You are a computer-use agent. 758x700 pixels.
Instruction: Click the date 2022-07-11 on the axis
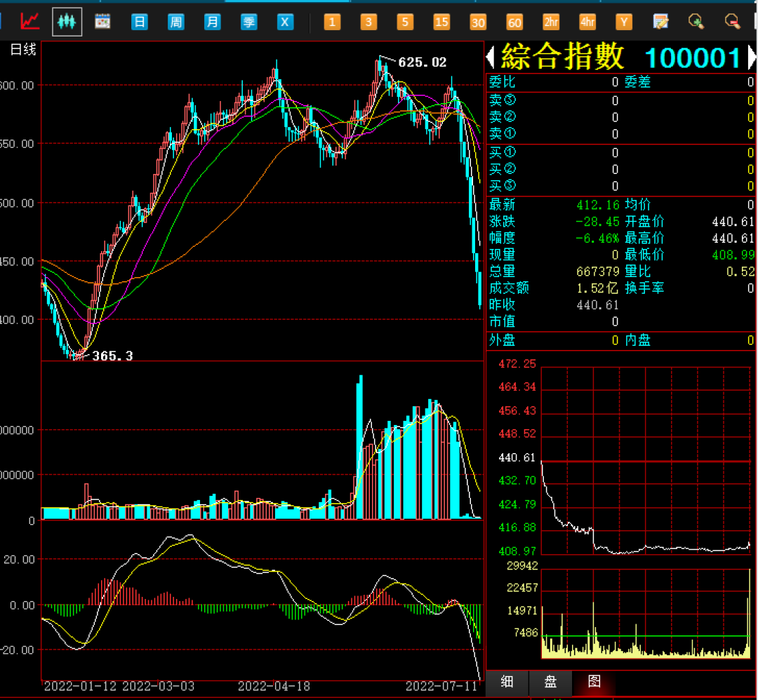coord(441,687)
